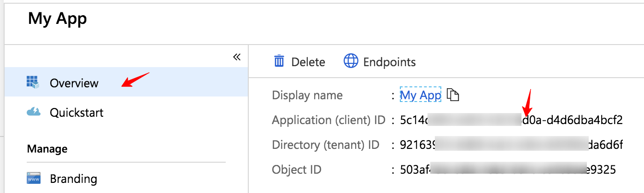Copy the display name using the copy icon

tap(453, 95)
